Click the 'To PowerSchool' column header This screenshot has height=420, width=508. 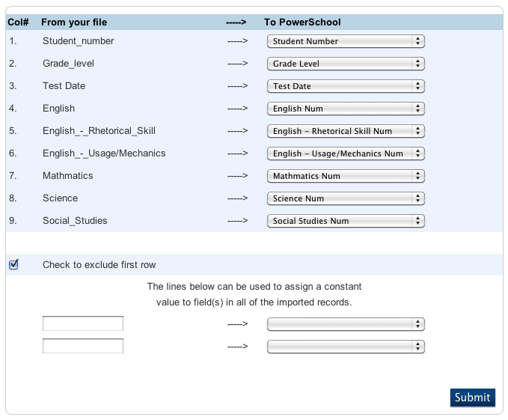pyautogui.click(x=302, y=22)
